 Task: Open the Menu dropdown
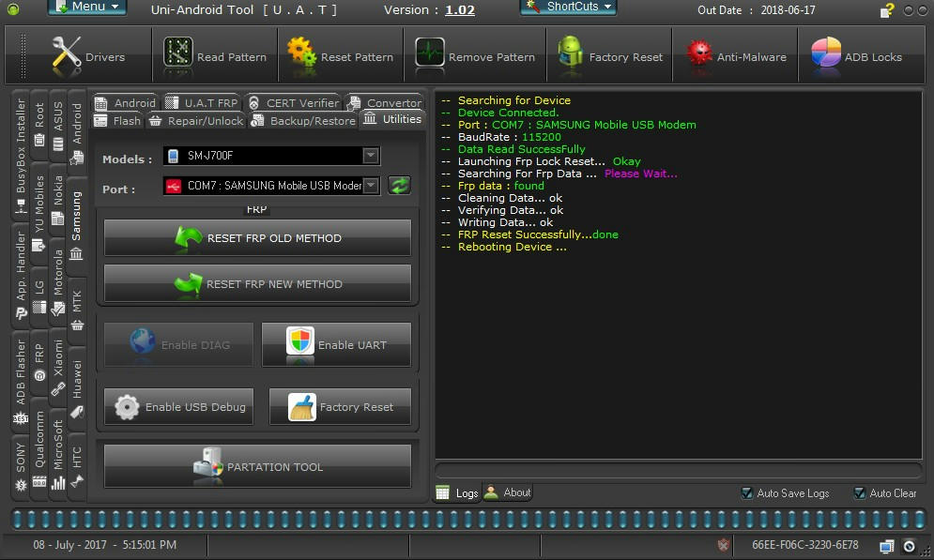click(87, 8)
